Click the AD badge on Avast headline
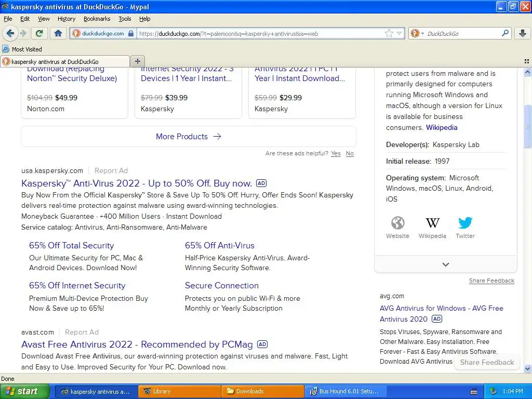The height and width of the screenshot is (399, 532). 262,344
